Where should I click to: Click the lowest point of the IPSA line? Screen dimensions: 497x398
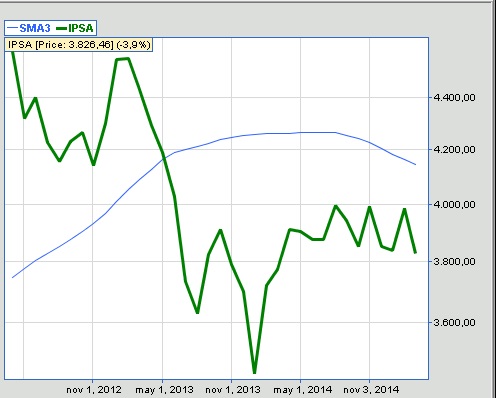click(255, 372)
